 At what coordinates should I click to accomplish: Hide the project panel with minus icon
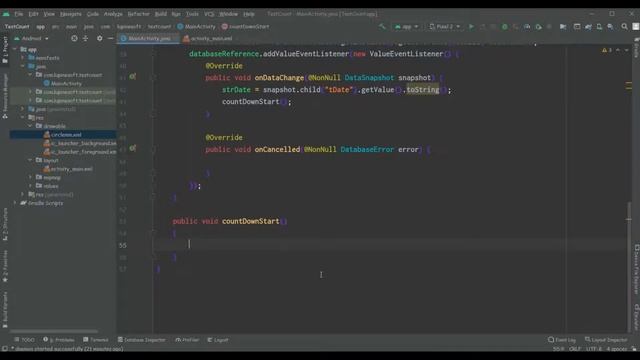[111, 38]
